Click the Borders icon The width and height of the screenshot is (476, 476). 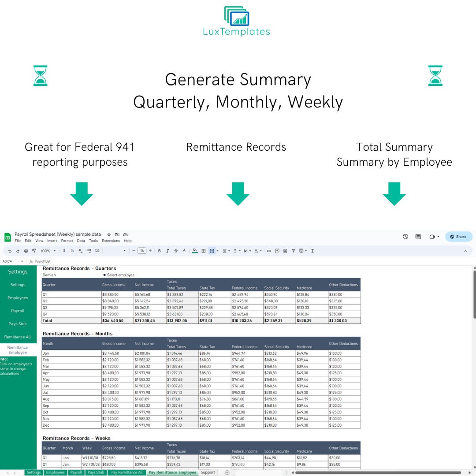pyautogui.click(x=203, y=251)
